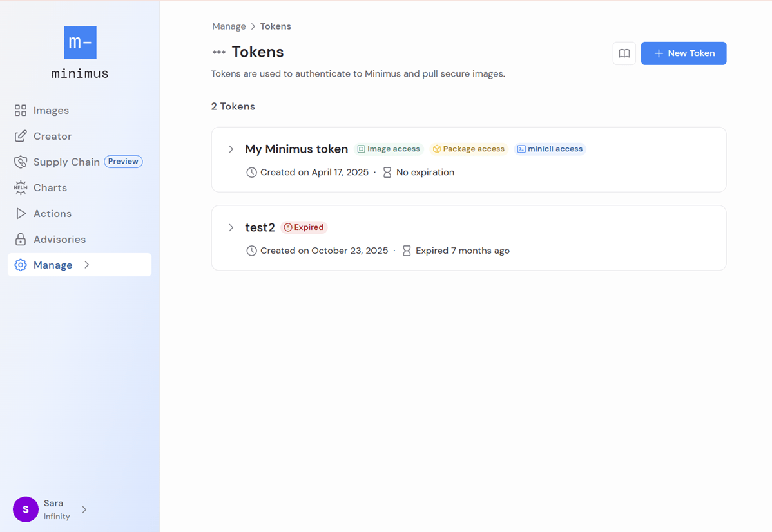
Task: Click the Package access box icon
Action: point(436,149)
